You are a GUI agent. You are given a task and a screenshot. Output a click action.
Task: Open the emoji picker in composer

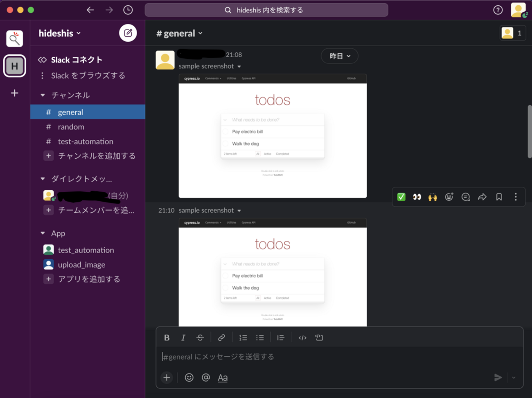point(189,378)
